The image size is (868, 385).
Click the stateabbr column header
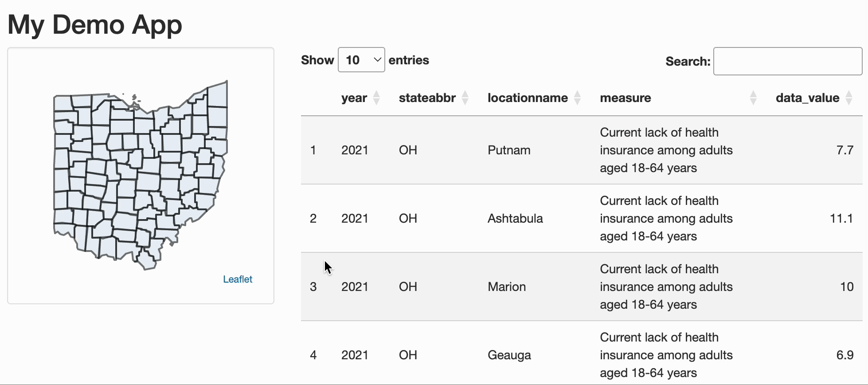click(427, 98)
